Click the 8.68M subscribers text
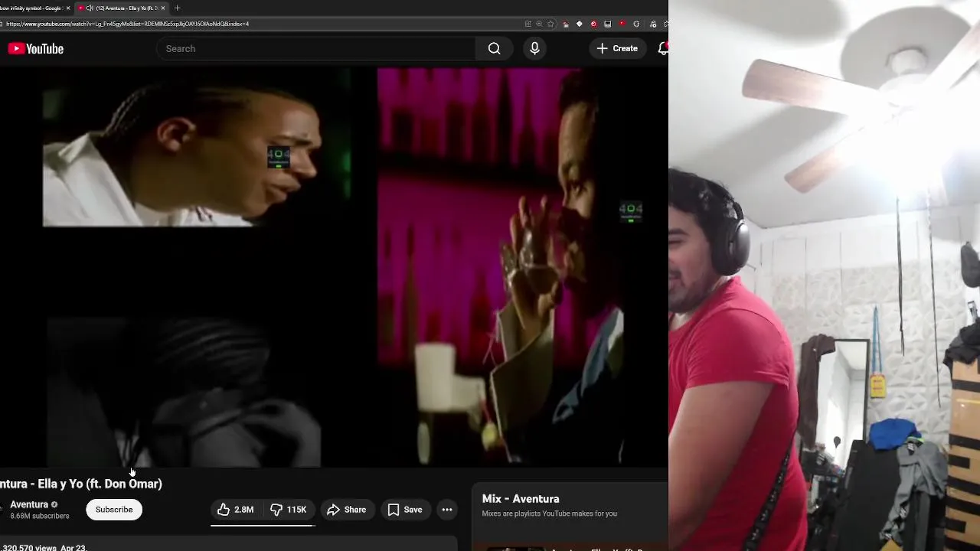This screenshot has height=551, width=980. click(40, 517)
